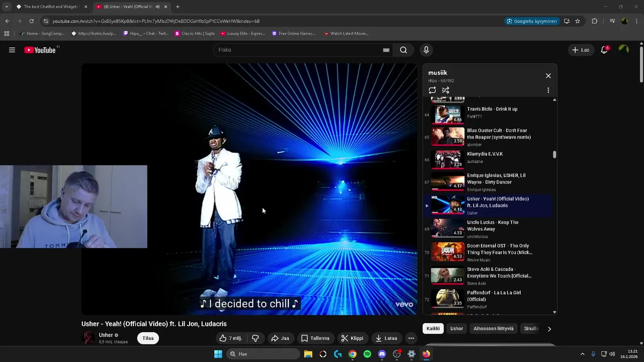Open Discord from the taskbar
Viewport: 644px width, 362px height.
coord(382,354)
